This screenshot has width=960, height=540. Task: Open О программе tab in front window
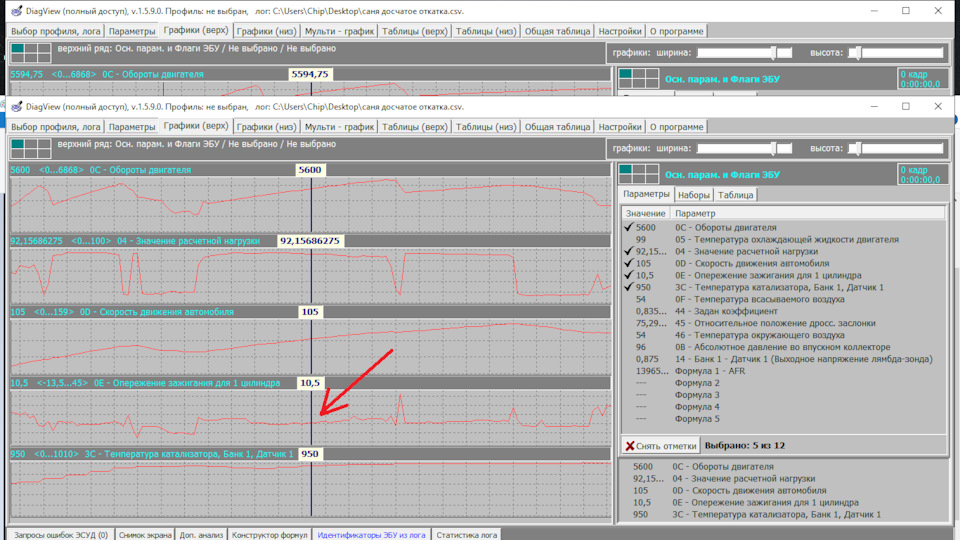point(677,127)
